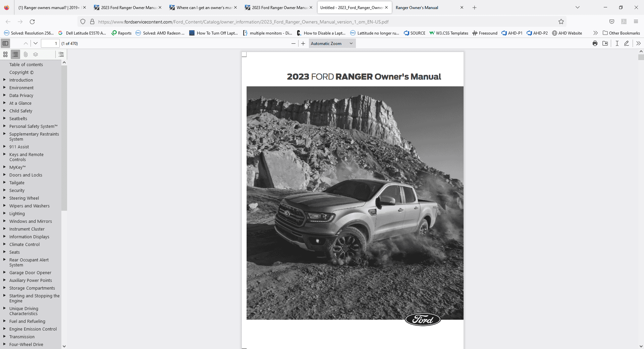Save the PDF document
This screenshot has width=644, height=349.
click(x=605, y=43)
